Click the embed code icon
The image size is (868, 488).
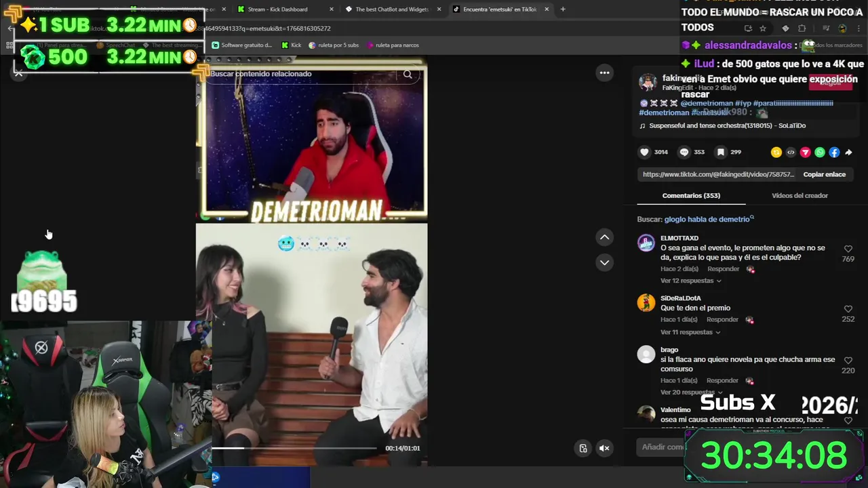click(791, 152)
